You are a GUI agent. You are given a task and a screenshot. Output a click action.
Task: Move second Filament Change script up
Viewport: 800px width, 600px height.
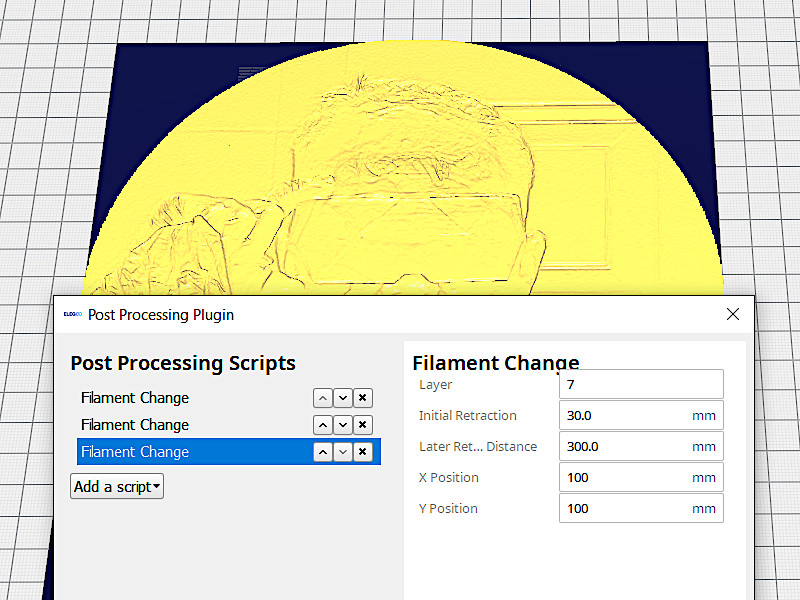tap(323, 425)
